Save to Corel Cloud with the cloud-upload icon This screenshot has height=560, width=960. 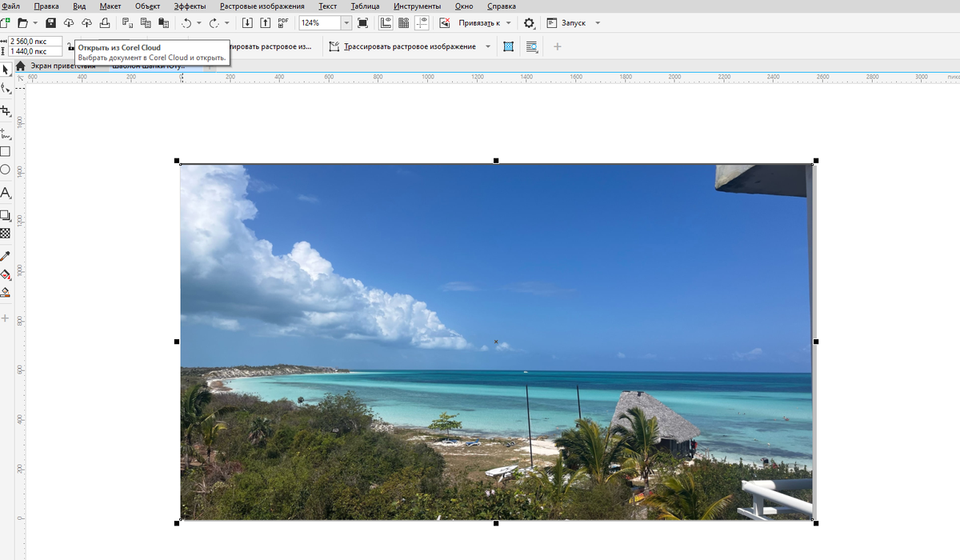click(x=87, y=23)
